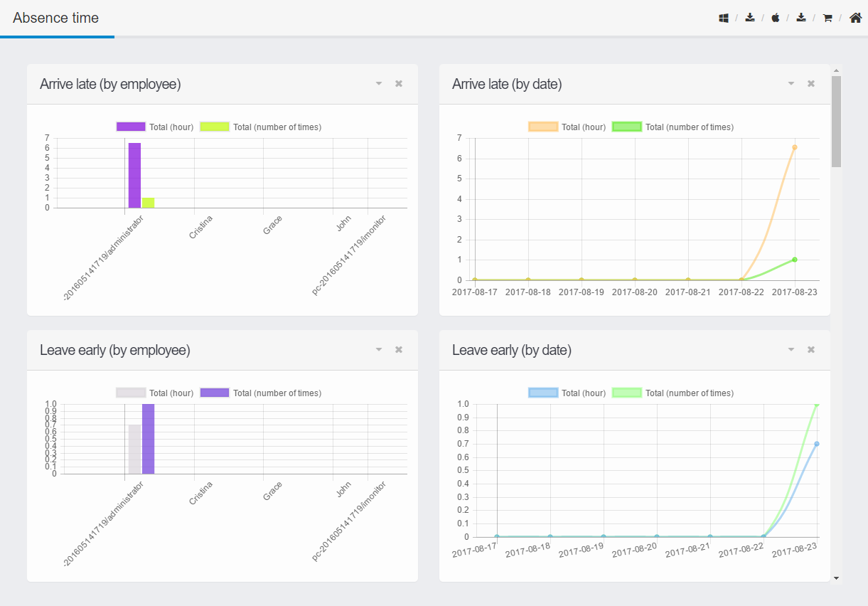Remove the Leave early (by date) panel

click(x=811, y=350)
